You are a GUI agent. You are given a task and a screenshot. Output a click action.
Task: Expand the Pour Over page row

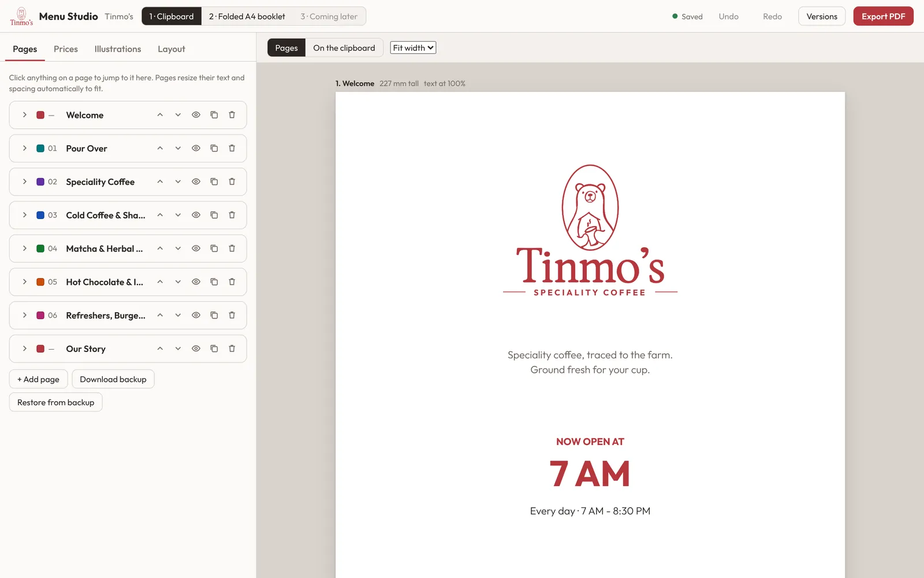24,149
